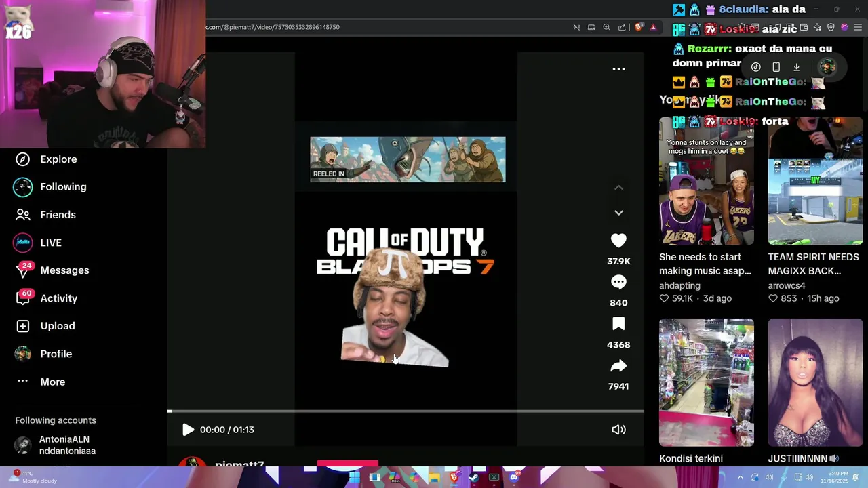Click the Call of Duty video player area

(406, 249)
